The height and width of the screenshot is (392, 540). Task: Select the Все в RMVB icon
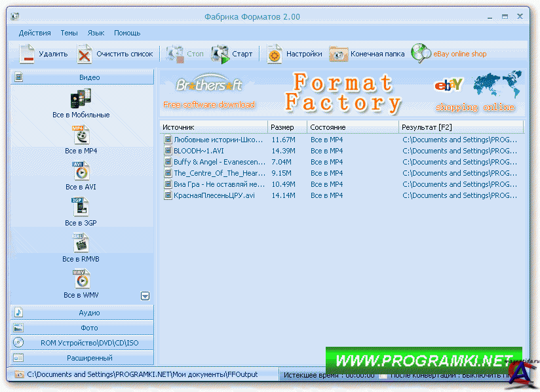coord(81,243)
